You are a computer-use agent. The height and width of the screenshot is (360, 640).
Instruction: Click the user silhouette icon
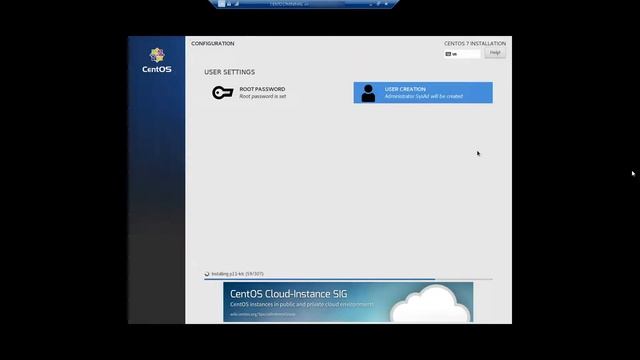(368, 93)
